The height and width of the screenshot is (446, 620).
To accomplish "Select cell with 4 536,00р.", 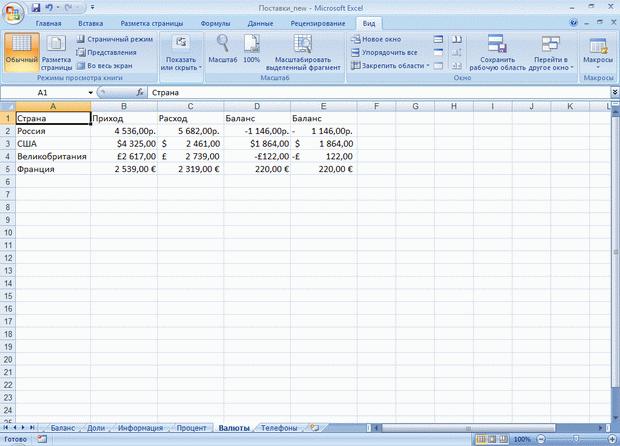I will tap(124, 131).
